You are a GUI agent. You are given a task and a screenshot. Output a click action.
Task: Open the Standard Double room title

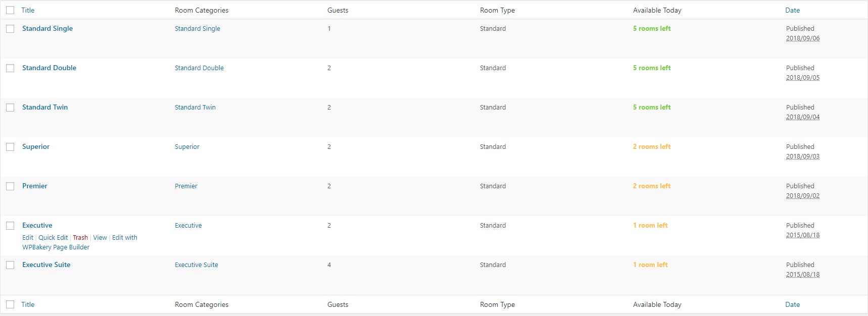(49, 68)
